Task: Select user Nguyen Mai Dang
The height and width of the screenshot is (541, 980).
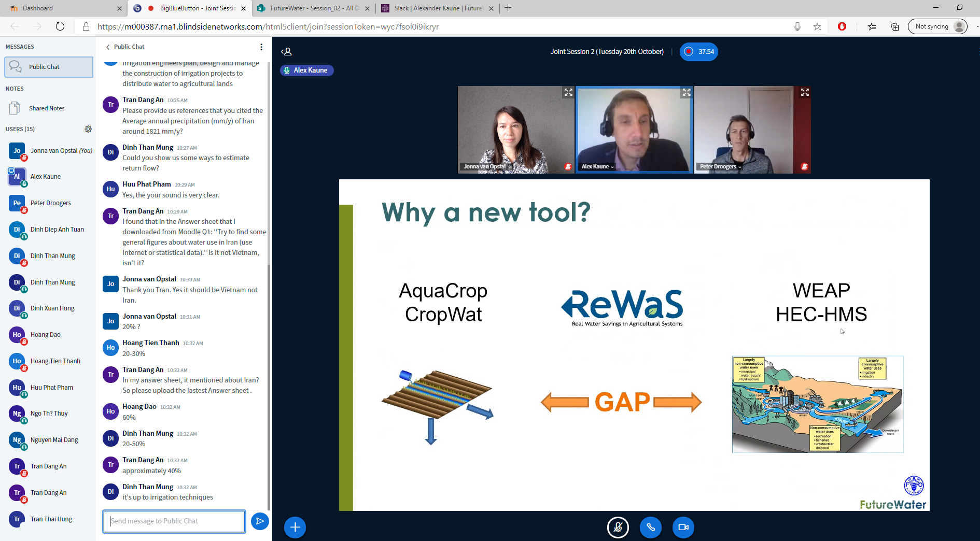Action: click(x=48, y=440)
